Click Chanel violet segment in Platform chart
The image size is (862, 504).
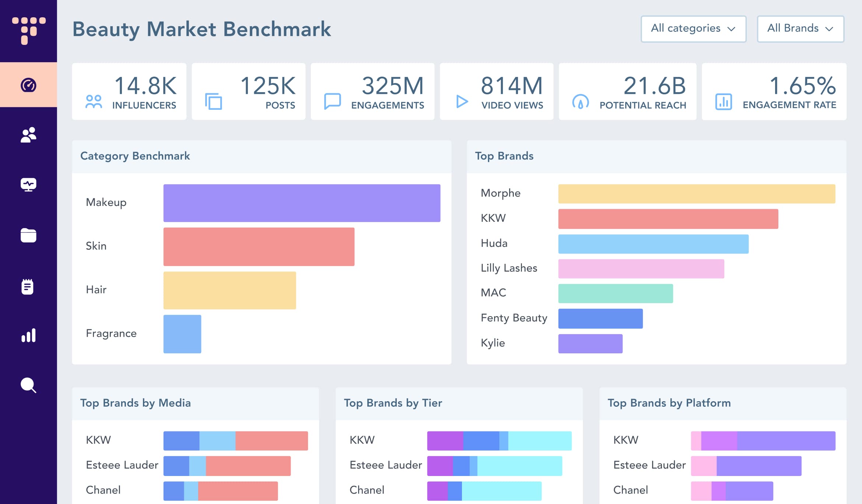[749, 491]
